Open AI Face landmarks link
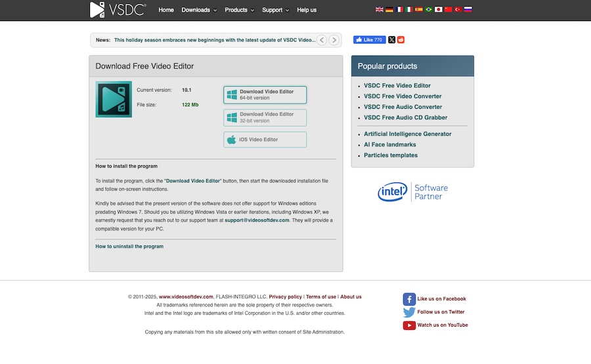This screenshot has height=364, width=591. (x=389, y=144)
